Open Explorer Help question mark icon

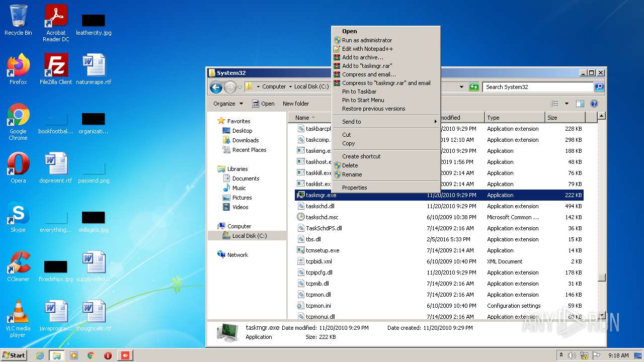[x=594, y=104]
